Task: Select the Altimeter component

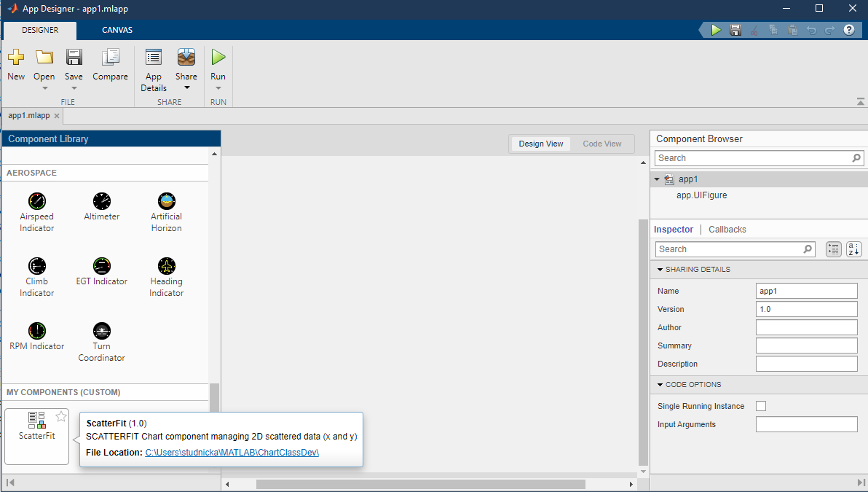Action: (x=102, y=207)
